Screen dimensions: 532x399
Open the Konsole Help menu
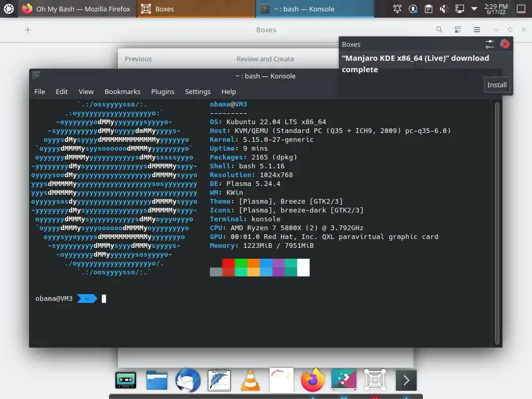click(229, 91)
